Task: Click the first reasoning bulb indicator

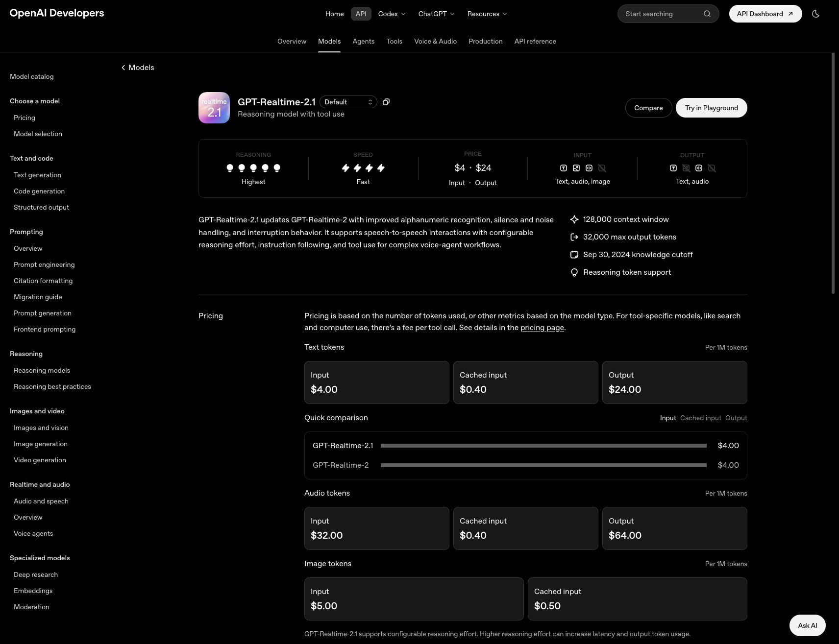Action: click(230, 168)
